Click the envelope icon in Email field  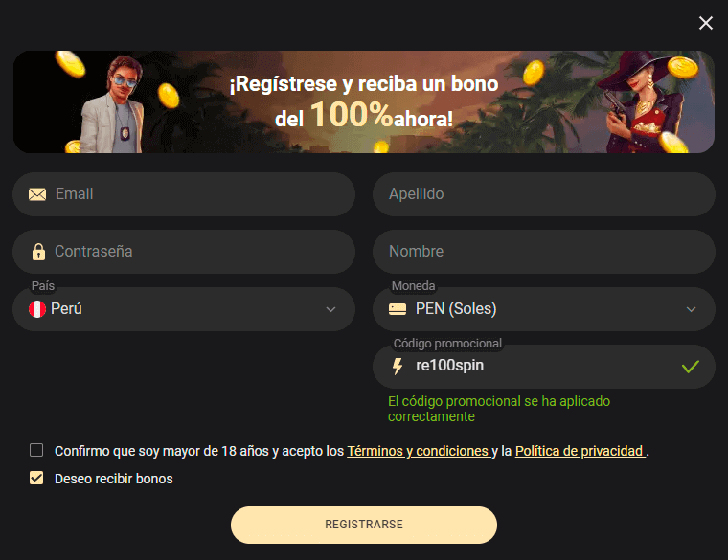[x=37, y=194]
